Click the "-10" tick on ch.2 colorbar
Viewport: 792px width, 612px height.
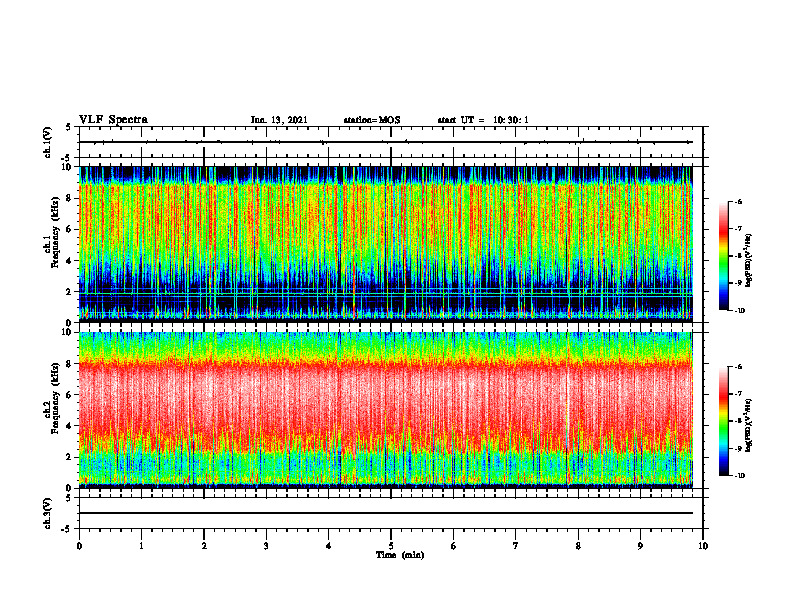[740, 476]
